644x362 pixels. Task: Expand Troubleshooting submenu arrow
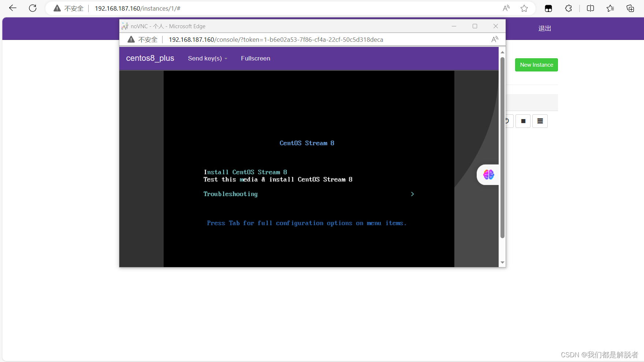[x=412, y=194]
